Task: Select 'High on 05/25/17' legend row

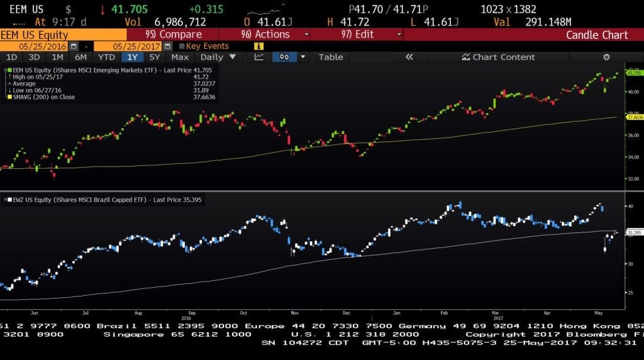Action: coord(38,77)
